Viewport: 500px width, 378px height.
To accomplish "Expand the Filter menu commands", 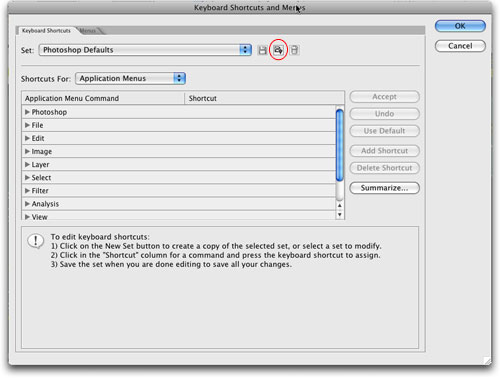I will coord(27,191).
